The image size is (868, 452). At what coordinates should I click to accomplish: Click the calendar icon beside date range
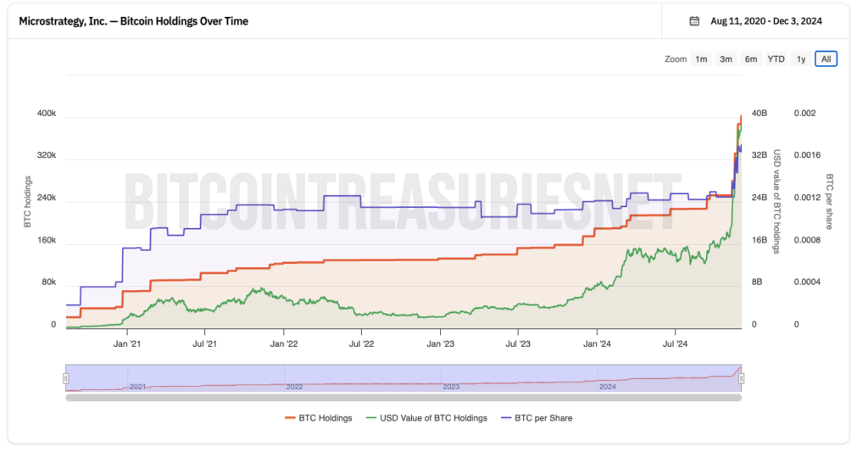click(x=694, y=21)
